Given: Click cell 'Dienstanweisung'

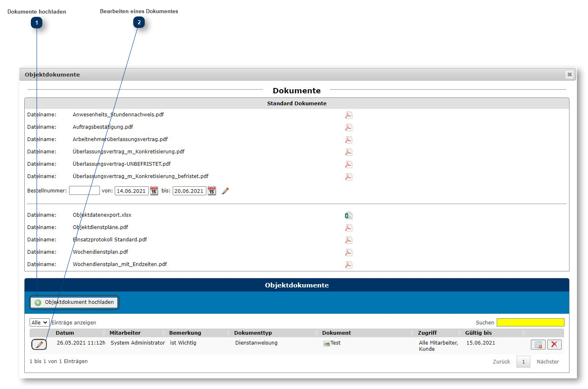Looking at the screenshot, I should tap(256, 343).
